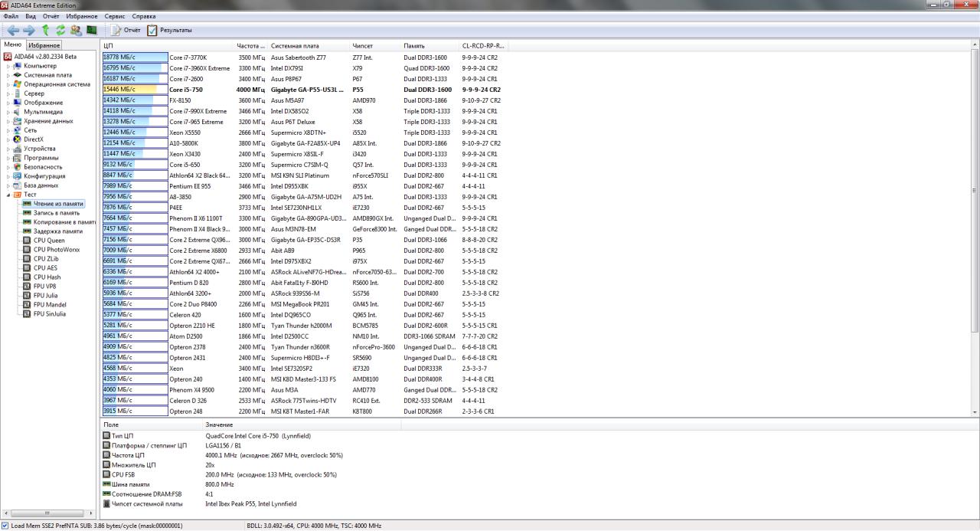Switch to the Избранное sidebar tab
The height and width of the screenshot is (531, 980).
point(44,45)
